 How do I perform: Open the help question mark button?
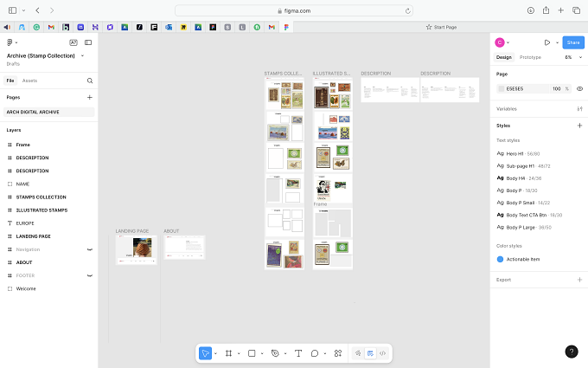coord(572,352)
